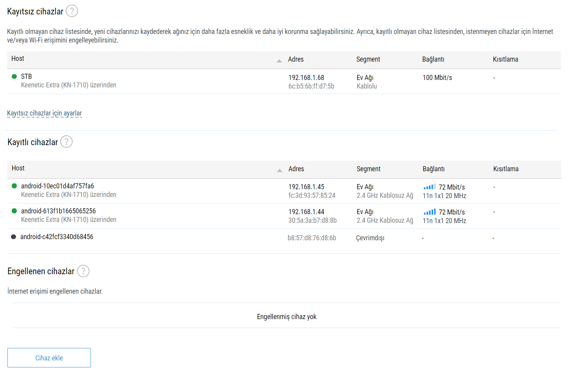578x392 pixels.
Task: Click help icon beside Kayıtsız cihazlar heading
Action: [72, 11]
